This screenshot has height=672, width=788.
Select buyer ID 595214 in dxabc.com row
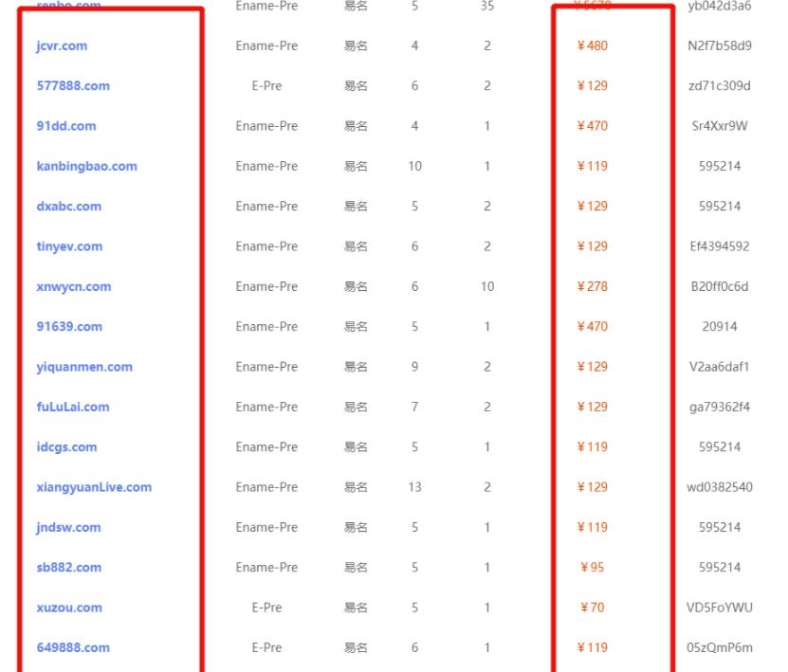720,207
